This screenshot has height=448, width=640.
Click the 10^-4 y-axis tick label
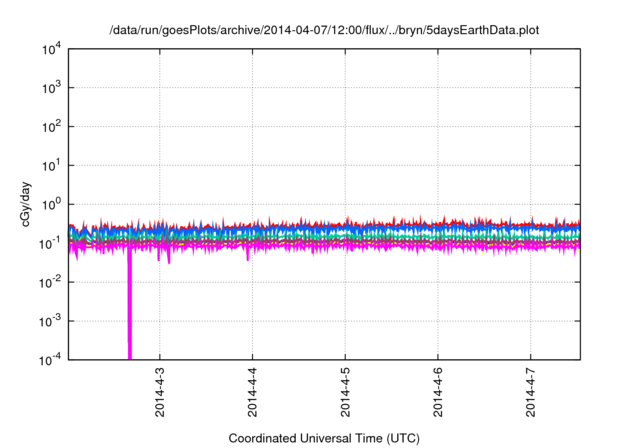[50, 359]
